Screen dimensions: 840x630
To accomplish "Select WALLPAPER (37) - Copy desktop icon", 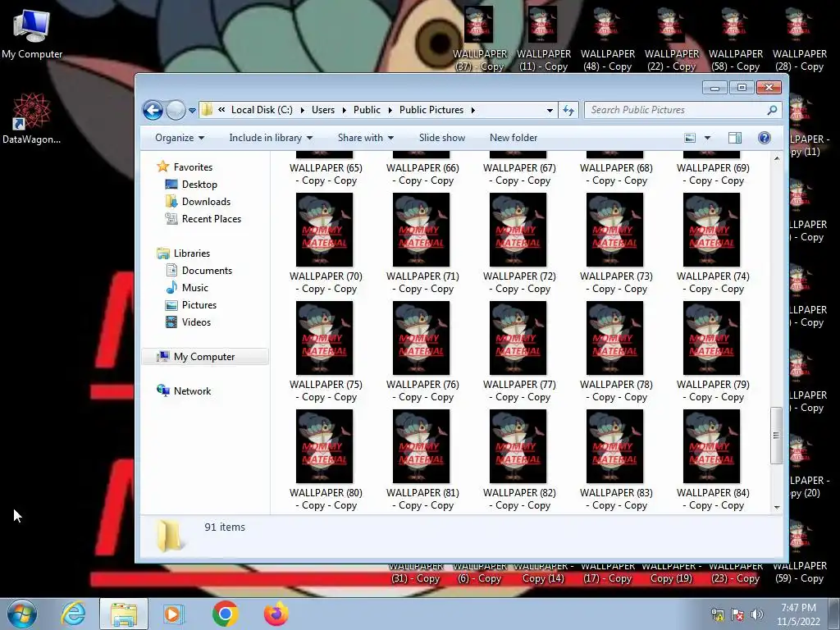I will pos(479,39).
